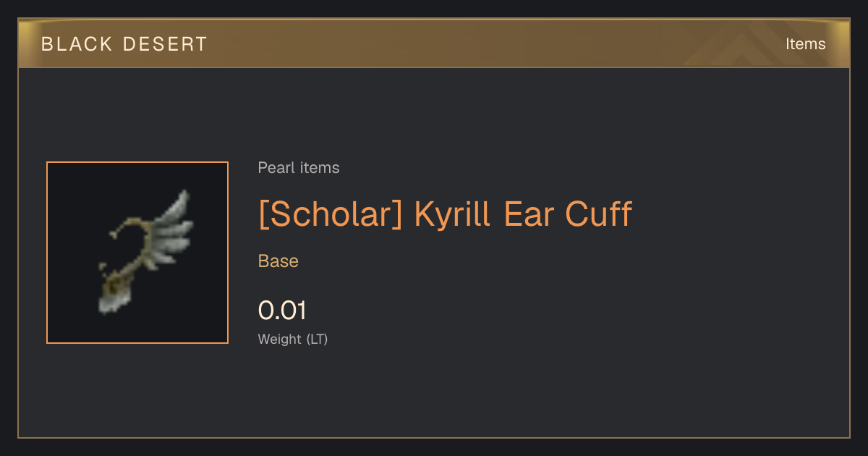
Task: Click the word Pearl above the title
Action: point(276,168)
